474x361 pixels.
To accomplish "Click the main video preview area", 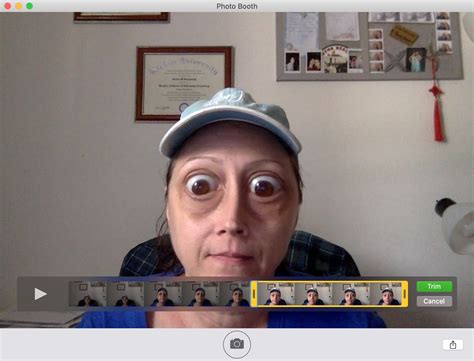I will coord(237,143).
